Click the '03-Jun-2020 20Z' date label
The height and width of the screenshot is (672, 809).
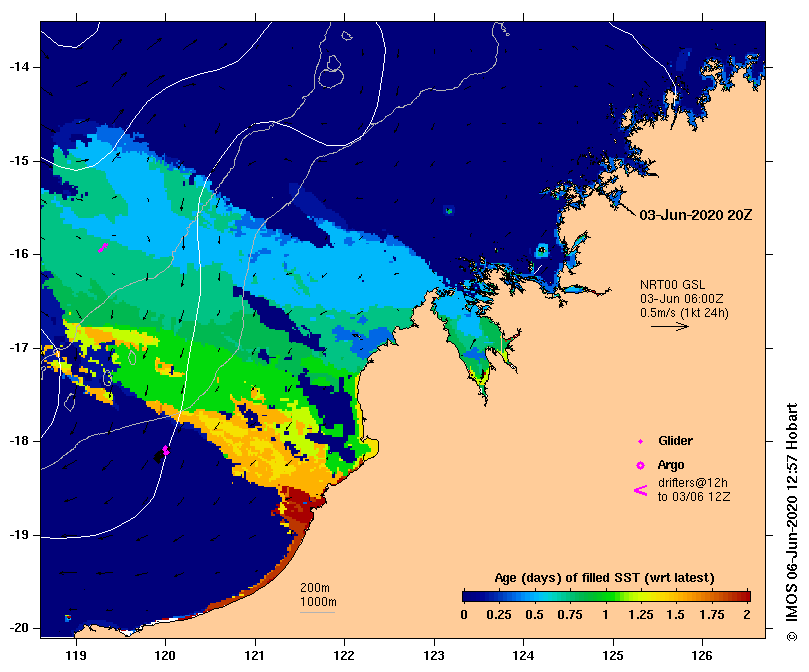click(x=695, y=215)
